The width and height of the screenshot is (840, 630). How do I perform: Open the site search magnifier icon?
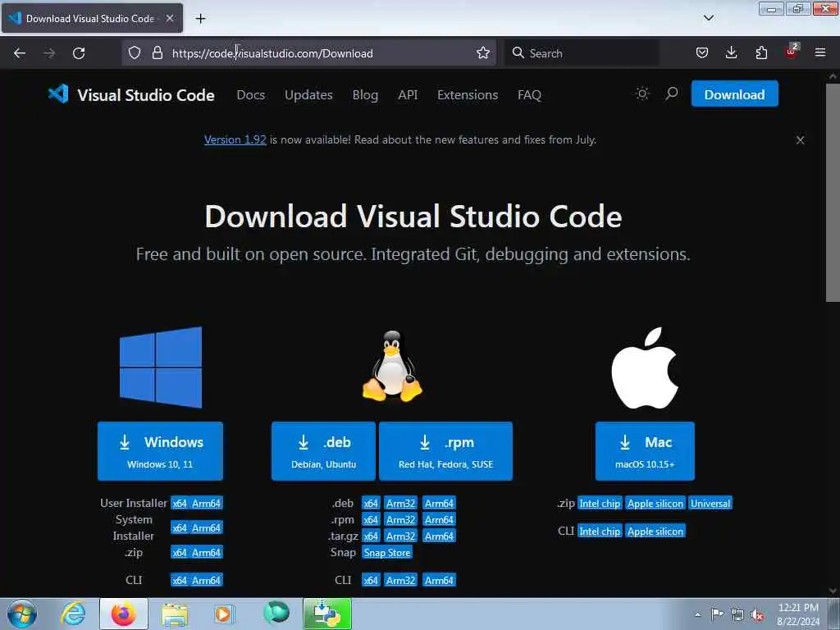[671, 94]
